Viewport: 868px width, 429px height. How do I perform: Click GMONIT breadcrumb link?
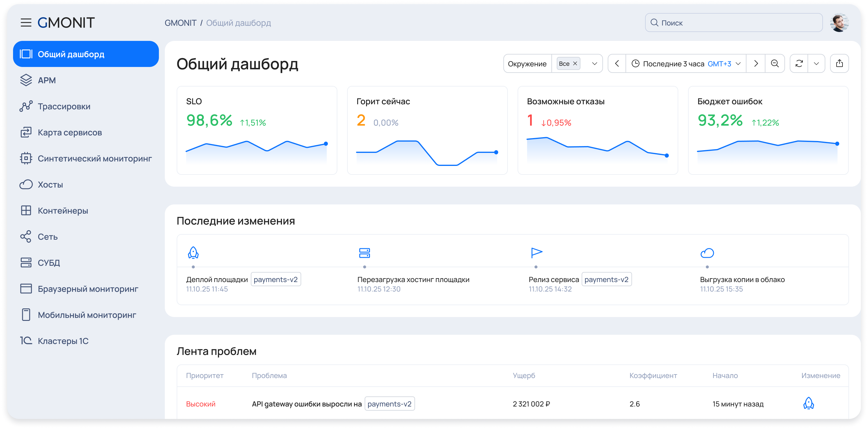coord(180,23)
